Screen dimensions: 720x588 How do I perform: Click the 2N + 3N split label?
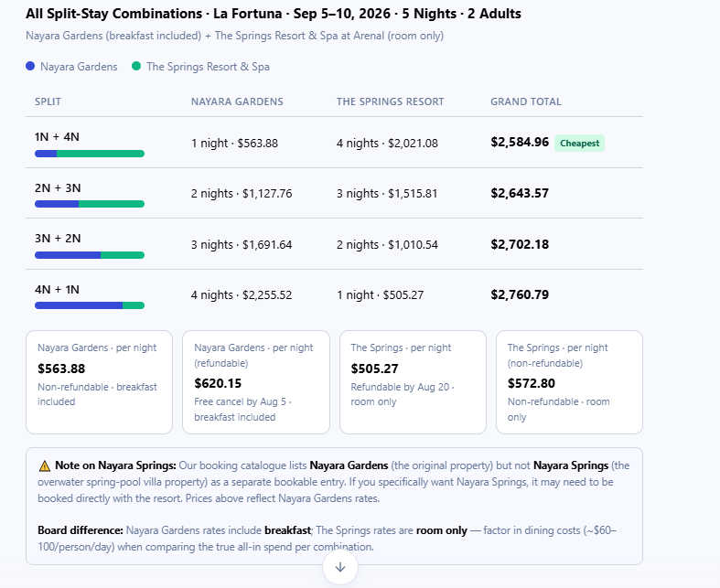click(x=58, y=187)
